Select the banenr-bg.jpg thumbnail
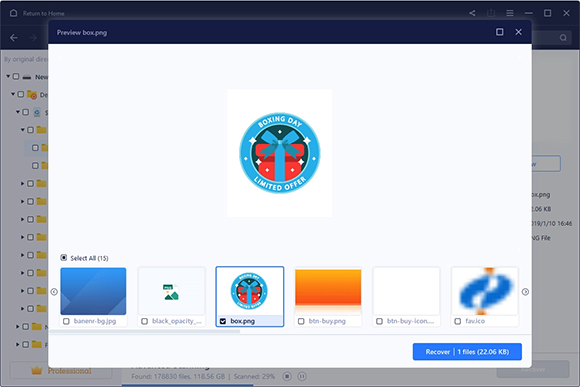The image size is (580, 387). click(x=93, y=292)
